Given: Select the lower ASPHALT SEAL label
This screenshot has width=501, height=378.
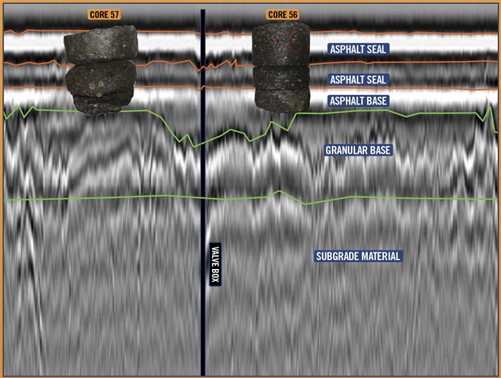Looking at the screenshot, I should (x=358, y=80).
